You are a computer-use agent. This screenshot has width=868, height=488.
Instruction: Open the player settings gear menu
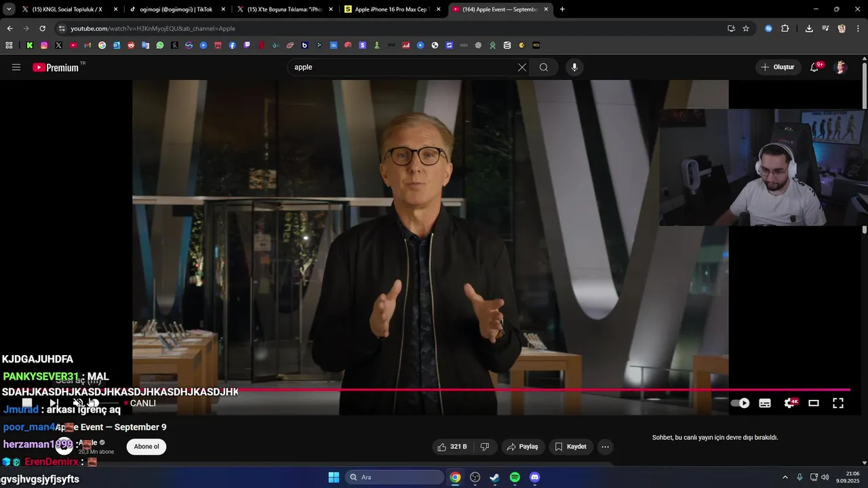790,403
